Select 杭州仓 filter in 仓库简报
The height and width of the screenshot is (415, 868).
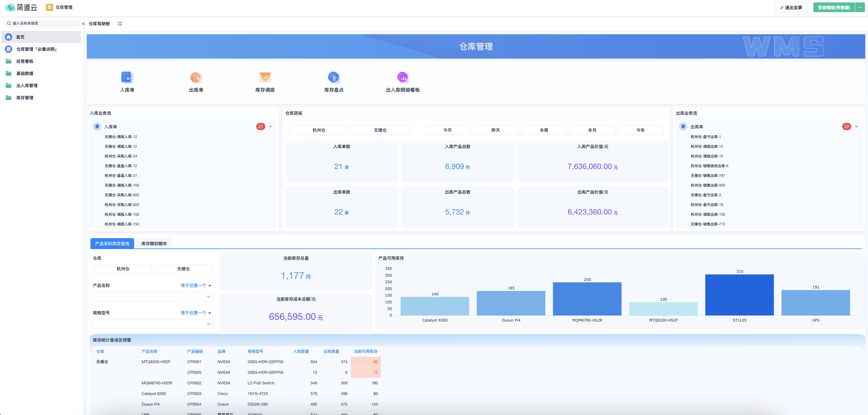click(318, 130)
